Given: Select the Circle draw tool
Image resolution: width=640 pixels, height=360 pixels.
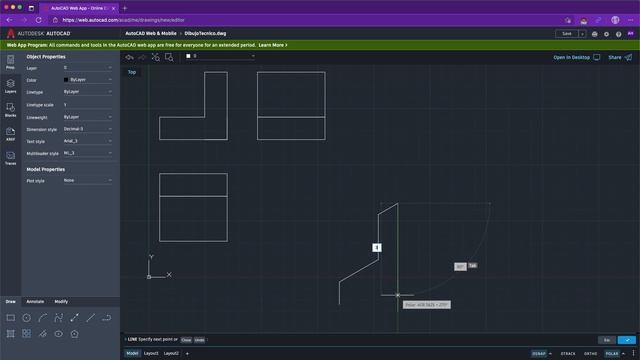Looking at the screenshot, I should click(27, 318).
